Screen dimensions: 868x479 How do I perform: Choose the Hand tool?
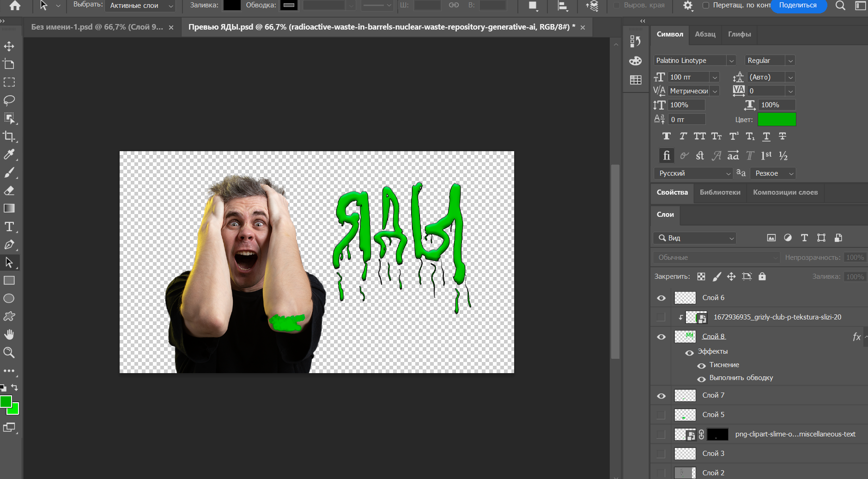tap(9, 334)
